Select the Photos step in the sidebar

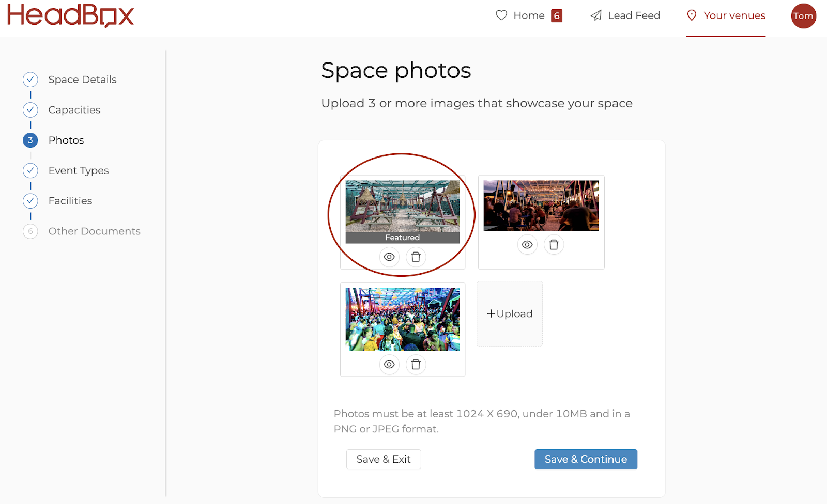[66, 140]
